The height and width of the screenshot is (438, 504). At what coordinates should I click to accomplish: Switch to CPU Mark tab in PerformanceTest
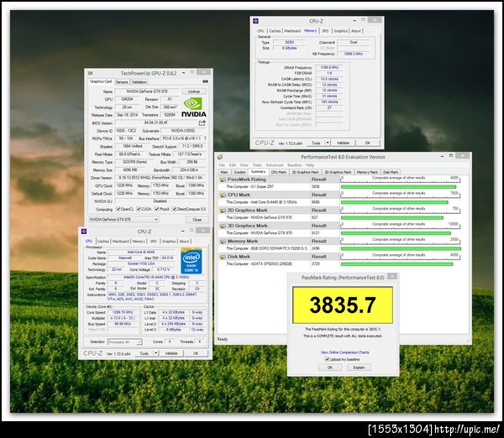pos(279,172)
